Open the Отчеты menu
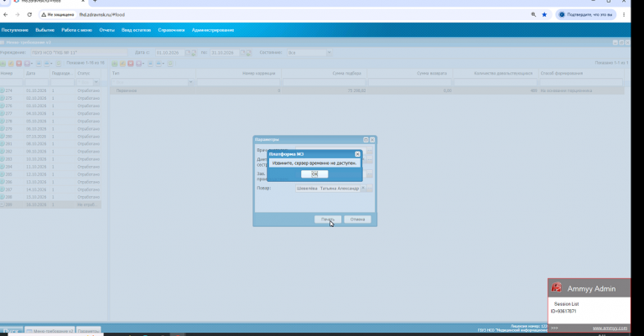The height and width of the screenshot is (336, 644). (x=106, y=30)
